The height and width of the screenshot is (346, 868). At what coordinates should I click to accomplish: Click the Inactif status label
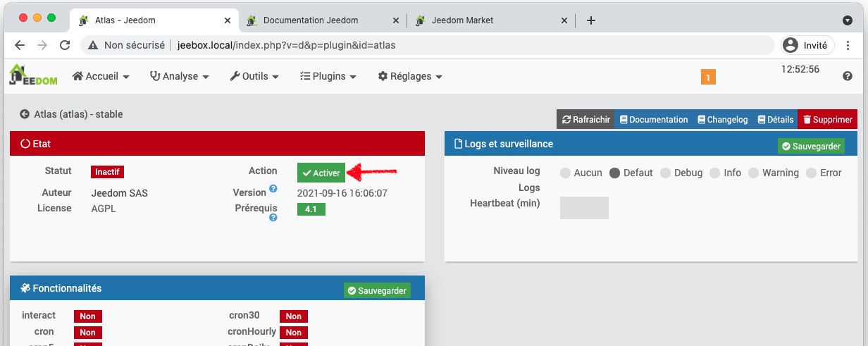(x=107, y=171)
